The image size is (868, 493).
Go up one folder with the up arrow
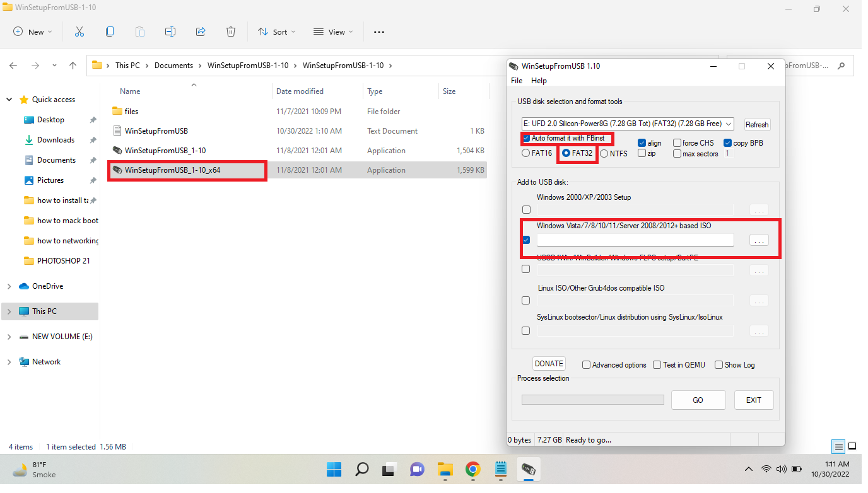tap(73, 65)
